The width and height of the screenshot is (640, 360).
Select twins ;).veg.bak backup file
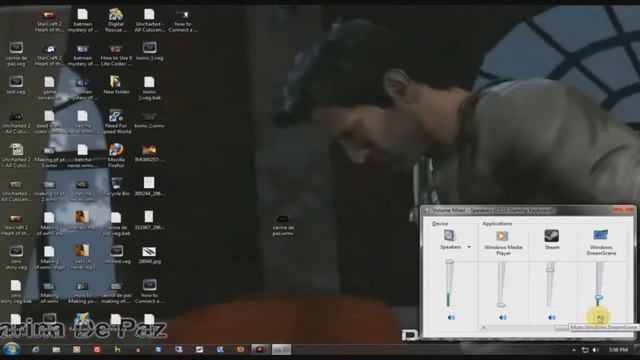(149, 88)
